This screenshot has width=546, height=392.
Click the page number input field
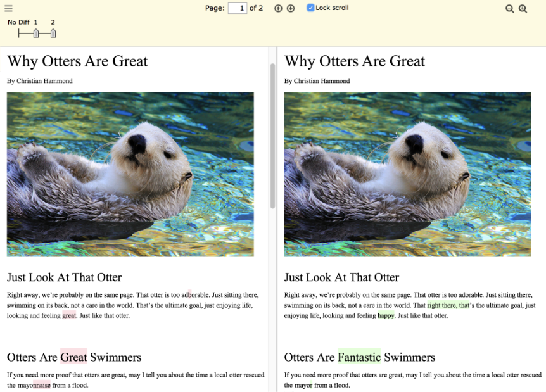[x=237, y=8]
